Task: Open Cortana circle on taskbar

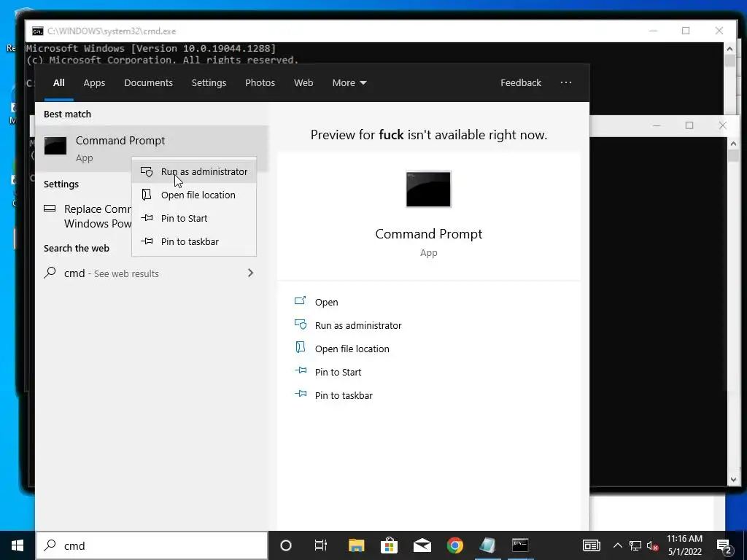Action: point(286,545)
